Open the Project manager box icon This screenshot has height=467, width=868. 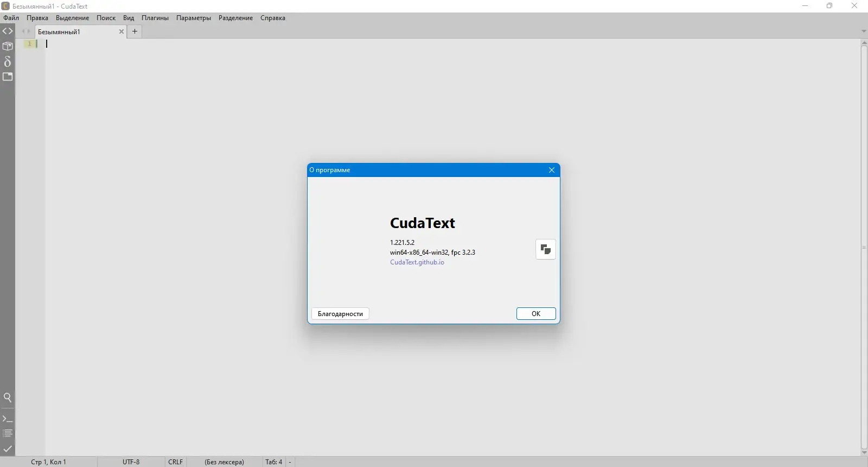8,46
